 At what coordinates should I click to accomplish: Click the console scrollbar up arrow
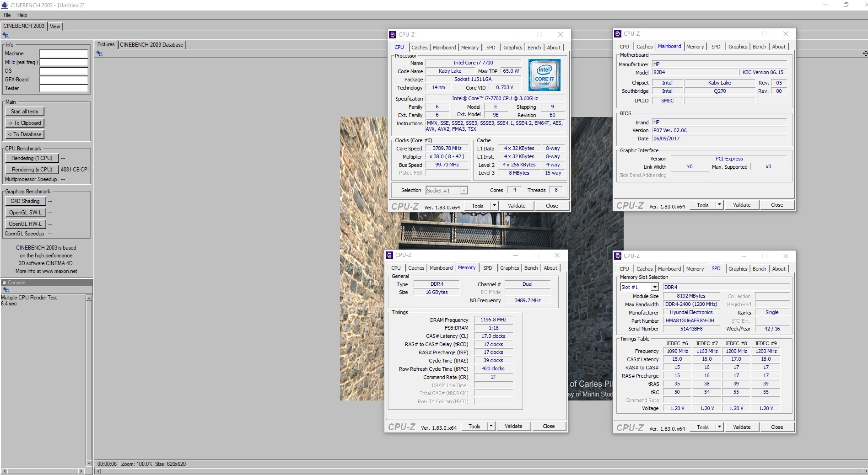(89, 298)
